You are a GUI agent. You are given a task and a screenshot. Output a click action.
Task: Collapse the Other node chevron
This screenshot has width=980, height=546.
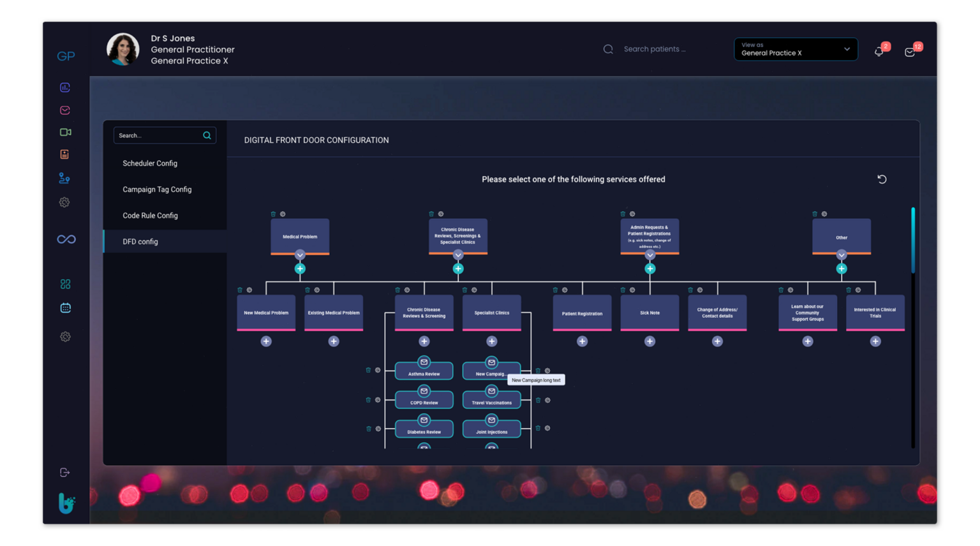tap(842, 255)
